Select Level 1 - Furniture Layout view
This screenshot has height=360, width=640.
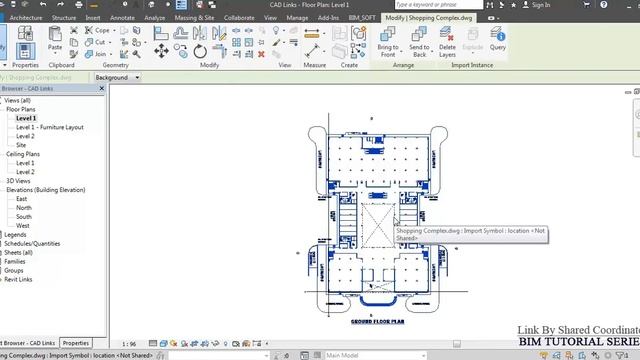(x=49, y=127)
